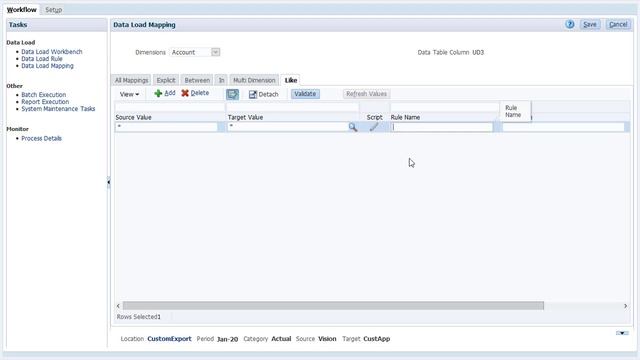Switch to the Setup tab

click(x=53, y=9)
